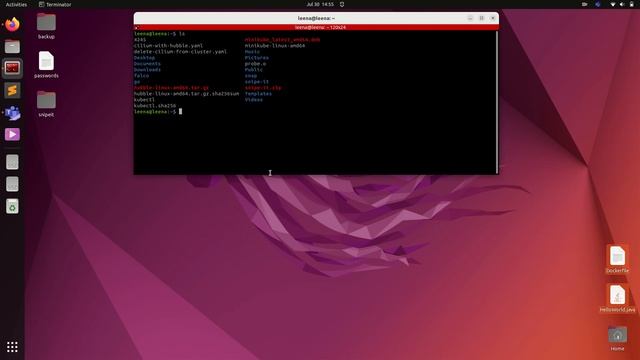Select the HelloWorld.java desktop file
640x360 pixels.
click(617, 298)
